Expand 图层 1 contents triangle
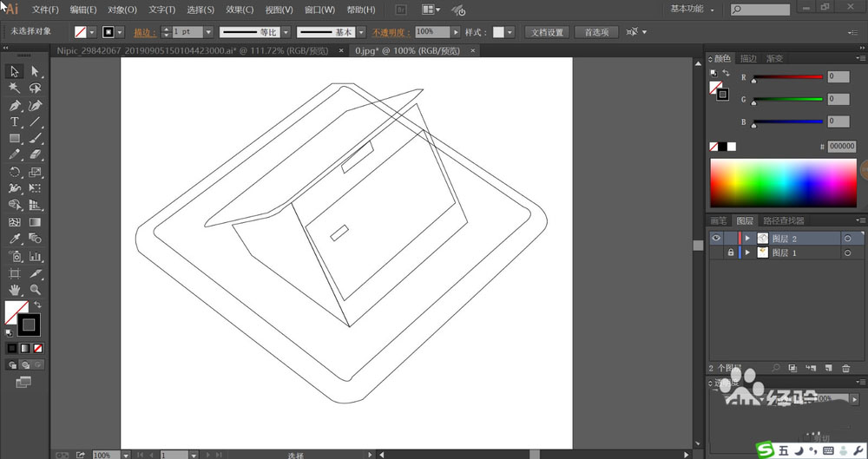 (747, 252)
